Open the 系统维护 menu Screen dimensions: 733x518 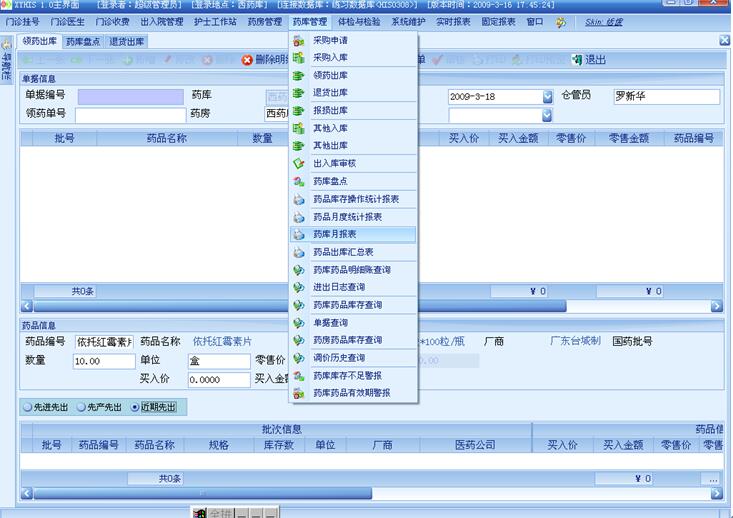(408, 22)
